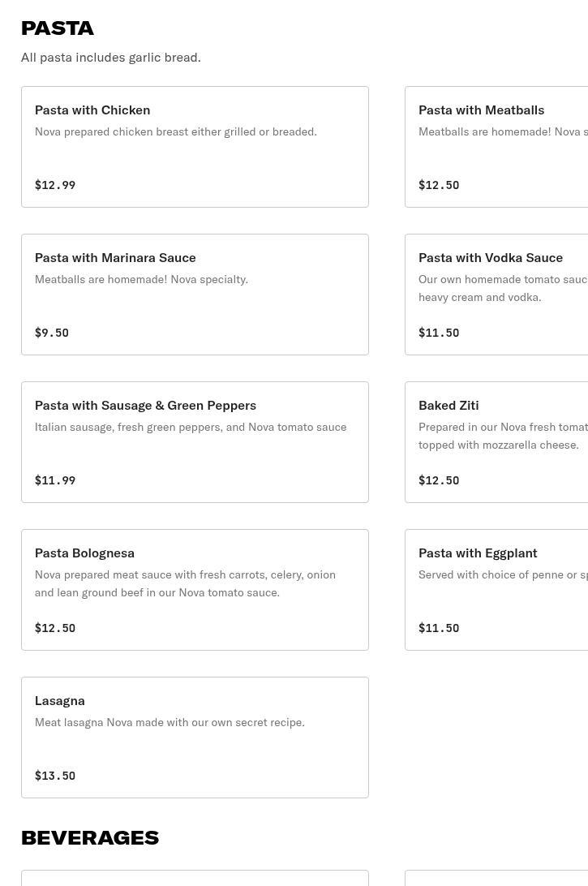The width and height of the screenshot is (588, 886).
Task: Click the $12.99 price on Pasta with Chicken
Action: click(x=55, y=185)
